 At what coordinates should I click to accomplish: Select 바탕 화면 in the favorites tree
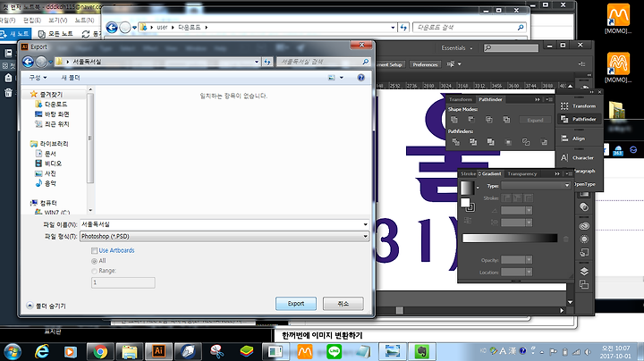[52, 114]
